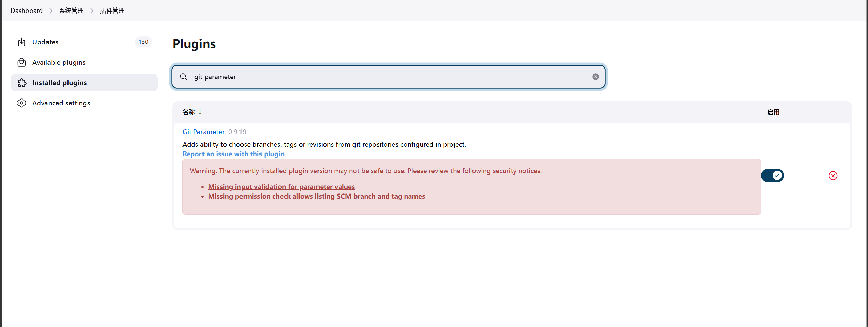This screenshot has width=868, height=327.
Task: Open Missing permission check security notice
Action: coord(316,196)
